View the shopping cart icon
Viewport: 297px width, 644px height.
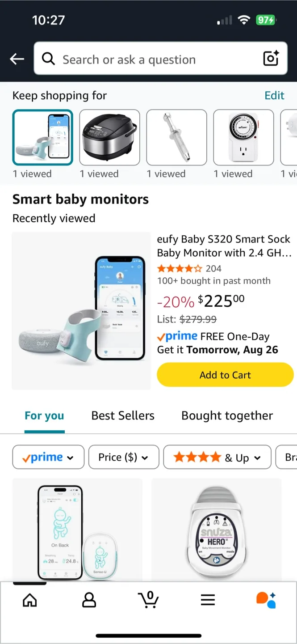pyautogui.click(x=148, y=600)
